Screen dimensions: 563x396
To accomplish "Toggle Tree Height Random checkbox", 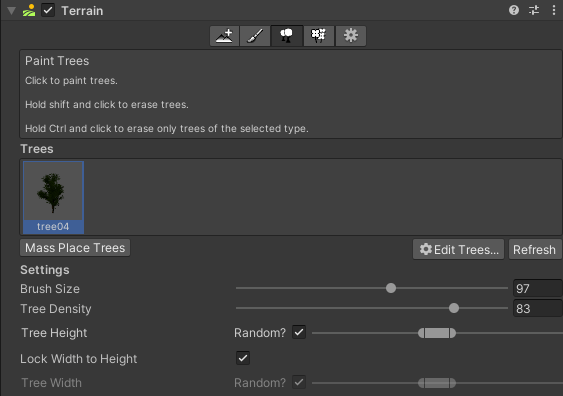I will [x=299, y=332].
